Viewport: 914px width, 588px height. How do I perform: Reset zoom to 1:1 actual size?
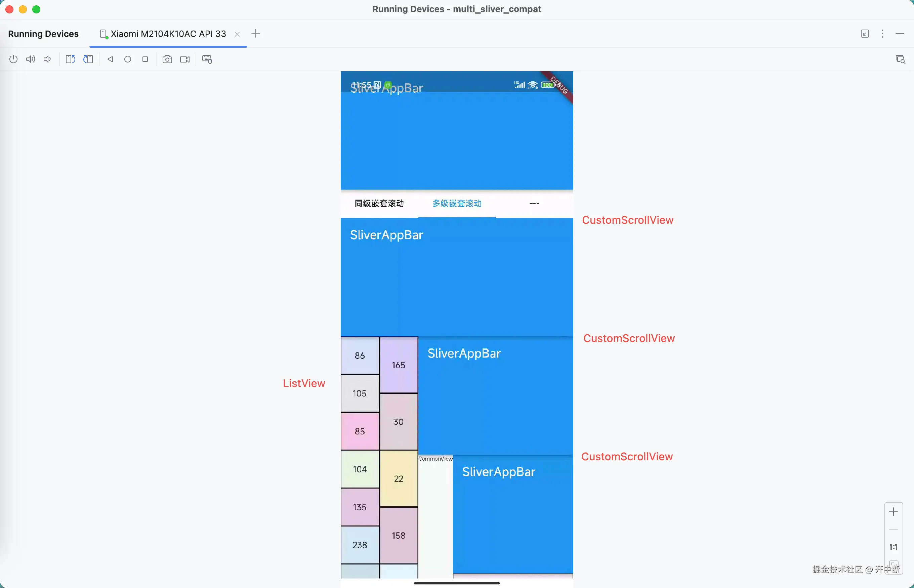[x=894, y=547]
